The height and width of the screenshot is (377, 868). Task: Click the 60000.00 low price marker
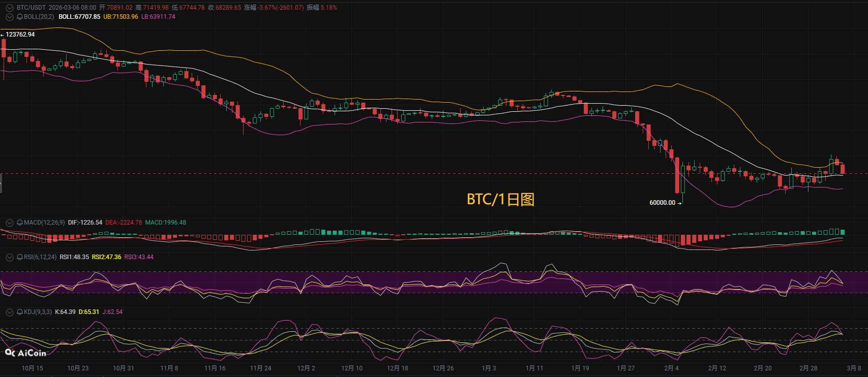(662, 203)
